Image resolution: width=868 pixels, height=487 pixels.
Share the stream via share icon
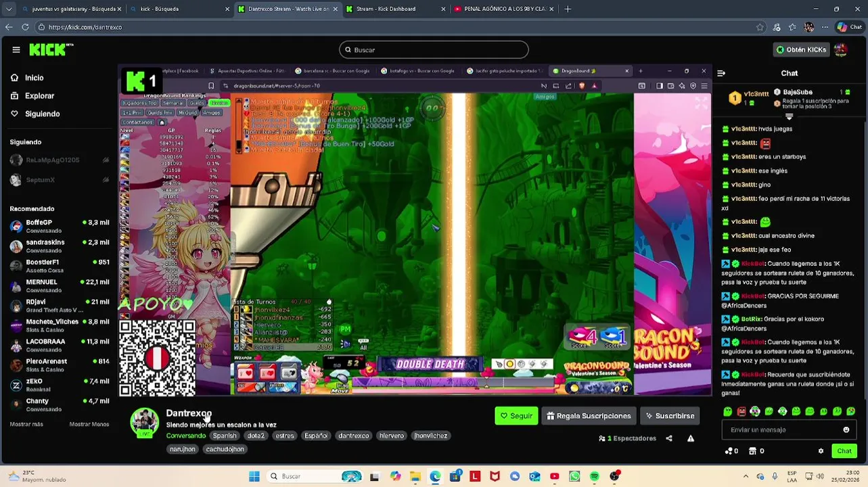[x=669, y=438]
